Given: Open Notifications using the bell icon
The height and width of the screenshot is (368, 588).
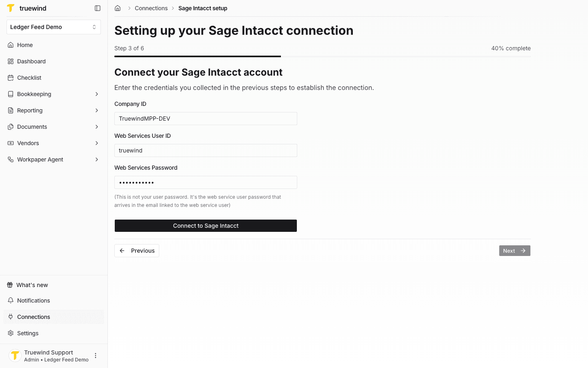Looking at the screenshot, I should [9, 301].
